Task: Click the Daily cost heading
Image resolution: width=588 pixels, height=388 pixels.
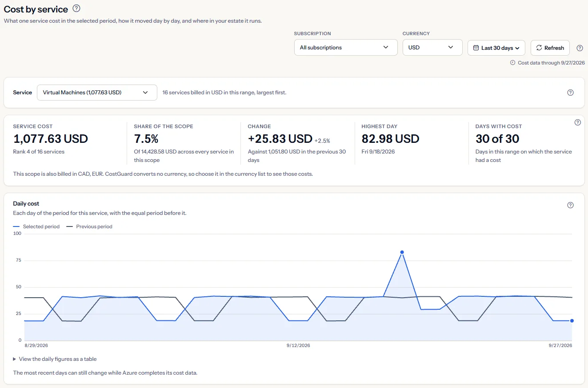Action: pos(26,204)
